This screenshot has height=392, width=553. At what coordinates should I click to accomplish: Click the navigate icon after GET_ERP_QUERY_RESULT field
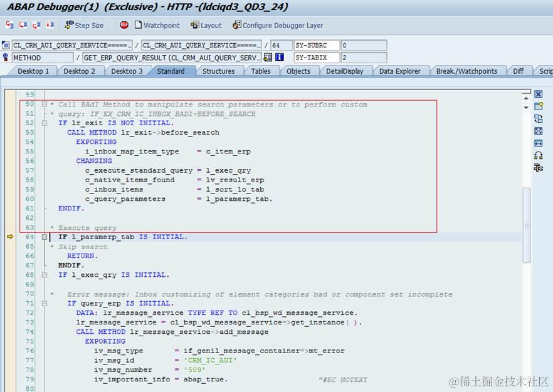(x=268, y=57)
